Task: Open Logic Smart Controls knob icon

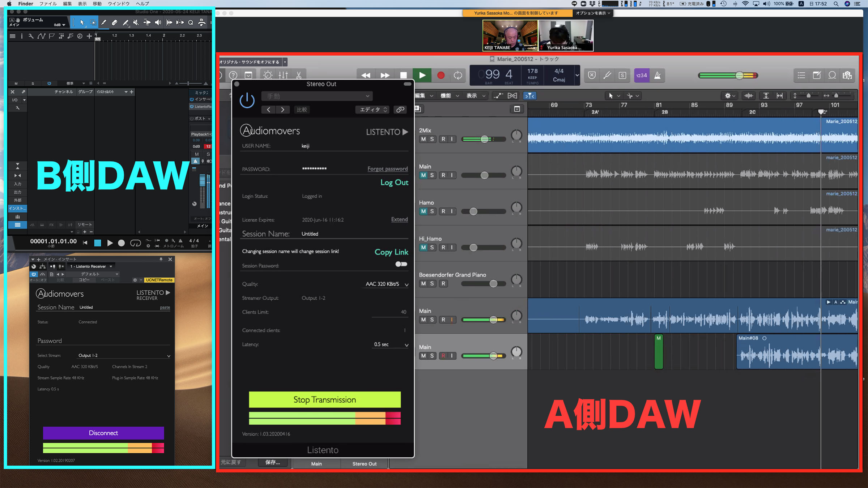Action: 268,75
